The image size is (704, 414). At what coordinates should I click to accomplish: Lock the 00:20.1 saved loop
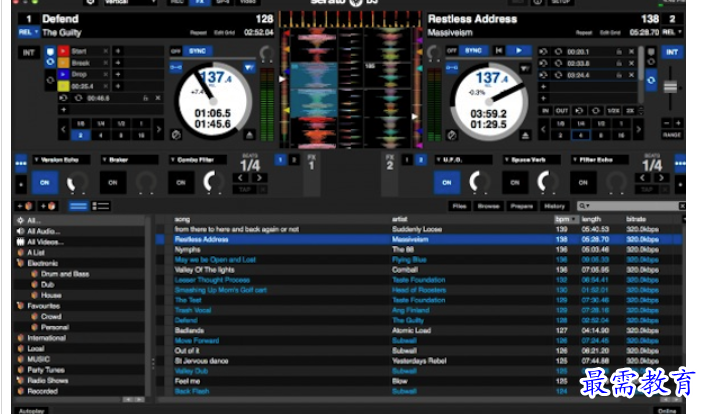click(x=619, y=52)
